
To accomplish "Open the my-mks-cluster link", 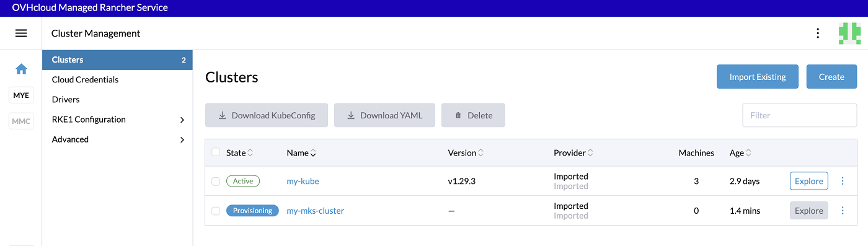I will point(315,211).
